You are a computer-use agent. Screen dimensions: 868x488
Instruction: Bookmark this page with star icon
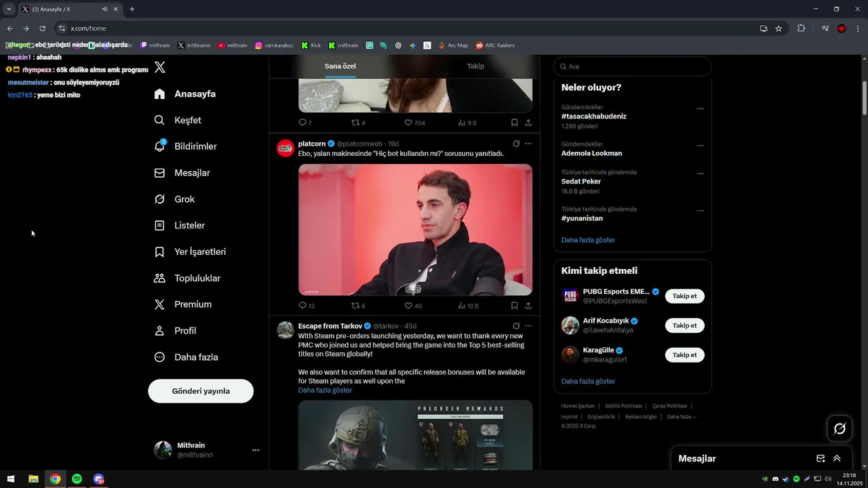[x=778, y=28]
